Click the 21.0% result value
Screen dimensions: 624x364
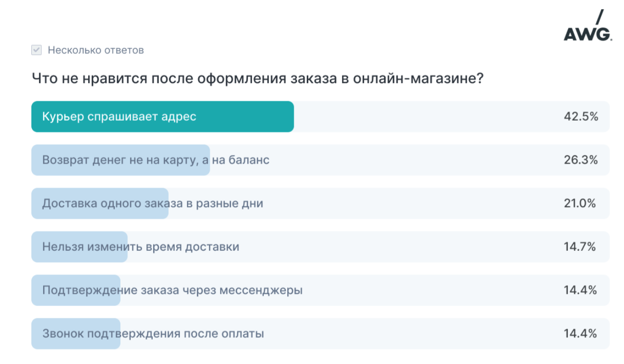(580, 204)
